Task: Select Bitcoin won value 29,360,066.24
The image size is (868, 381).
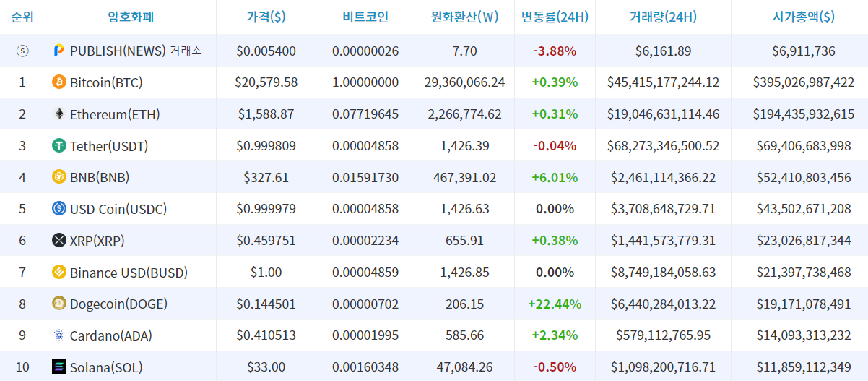Action: 464,82
